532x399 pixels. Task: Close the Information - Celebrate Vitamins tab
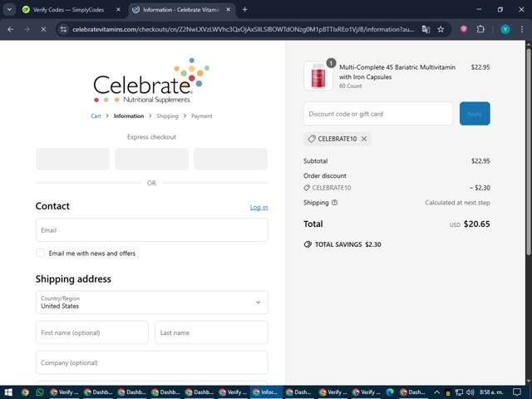coord(229,10)
